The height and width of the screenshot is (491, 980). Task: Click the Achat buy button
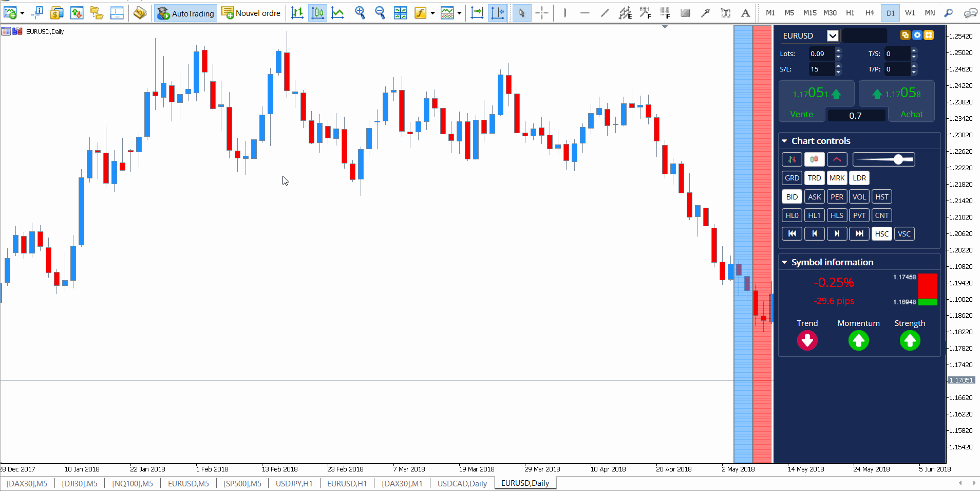point(912,114)
